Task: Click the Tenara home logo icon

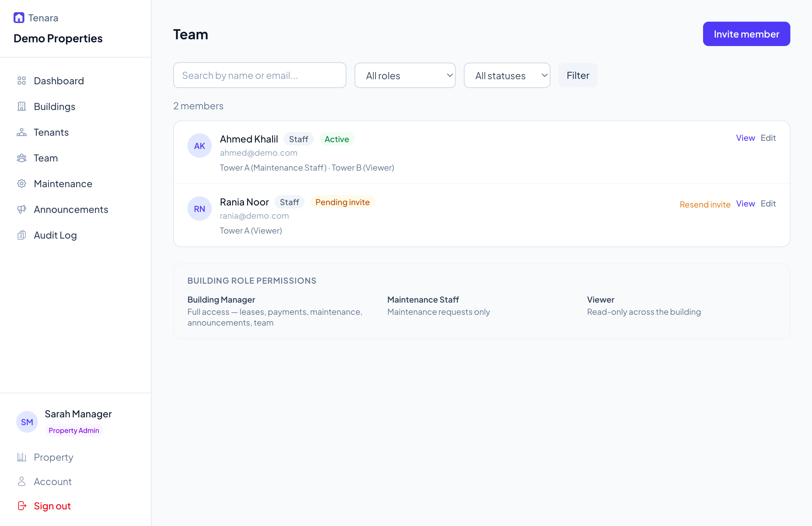Action: tap(19, 17)
